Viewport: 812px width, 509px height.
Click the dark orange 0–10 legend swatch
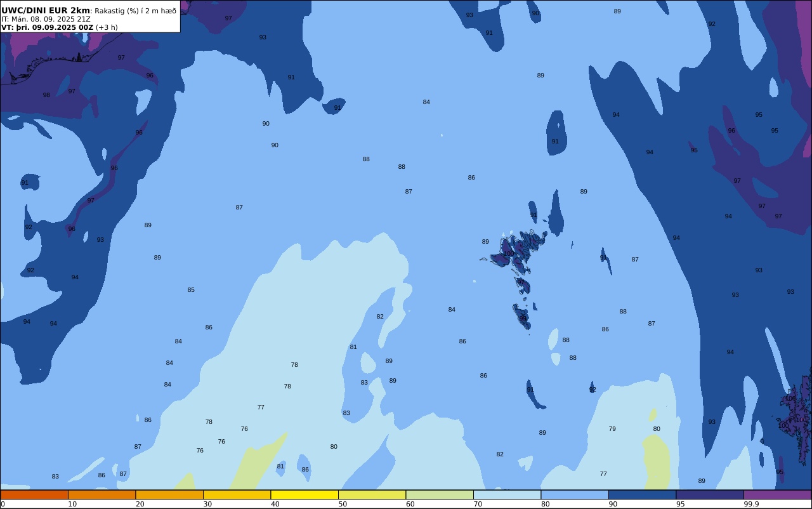[34, 494]
